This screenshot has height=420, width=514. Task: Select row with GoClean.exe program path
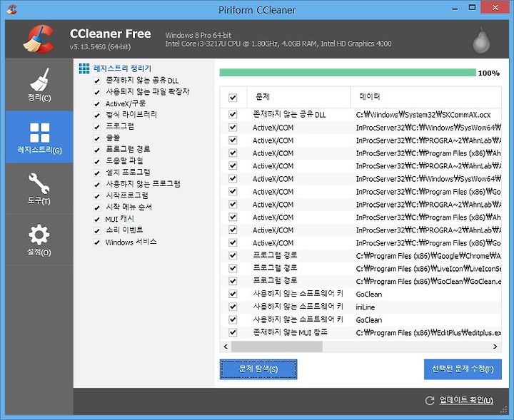pyautogui.click(x=361, y=281)
